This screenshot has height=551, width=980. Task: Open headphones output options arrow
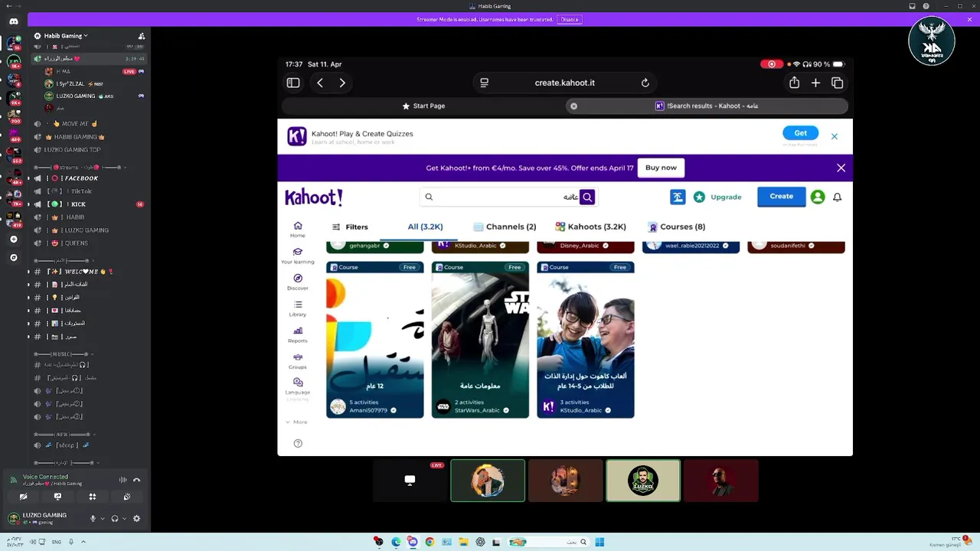tap(124, 518)
